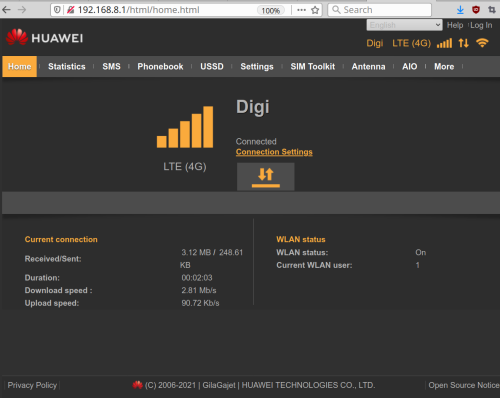Click the browser downloads arrow icon
This screenshot has height=398, width=500.
pos(460,10)
